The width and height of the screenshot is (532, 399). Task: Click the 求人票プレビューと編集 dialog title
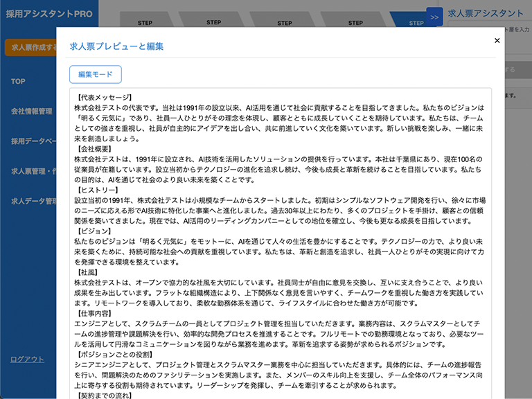[x=116, y=46]
